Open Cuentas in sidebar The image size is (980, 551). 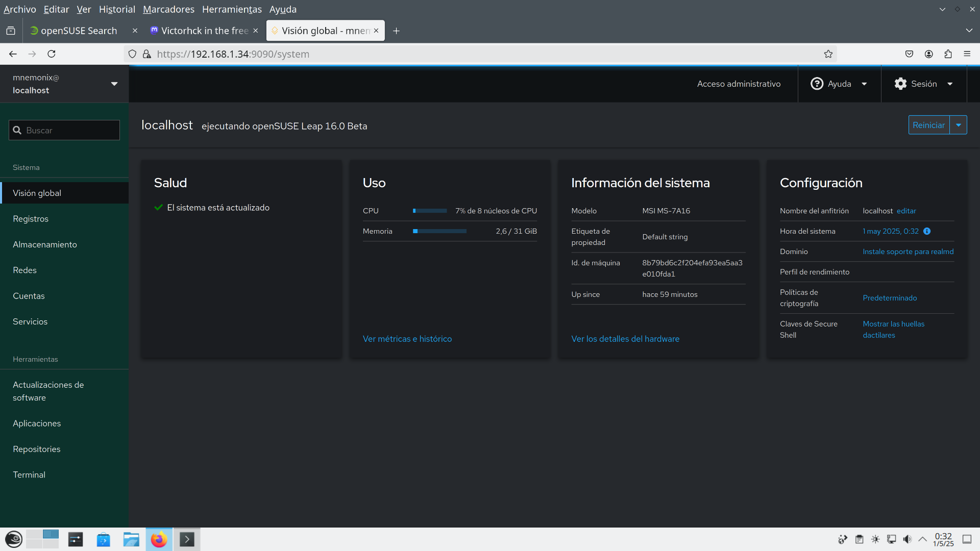pyautogui.click(x=64, y=296)
